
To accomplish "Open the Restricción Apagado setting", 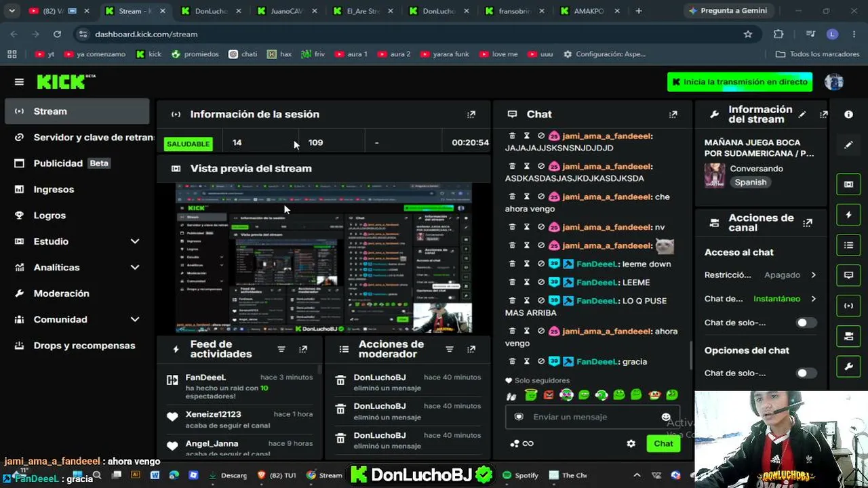I will coord(760,275).
